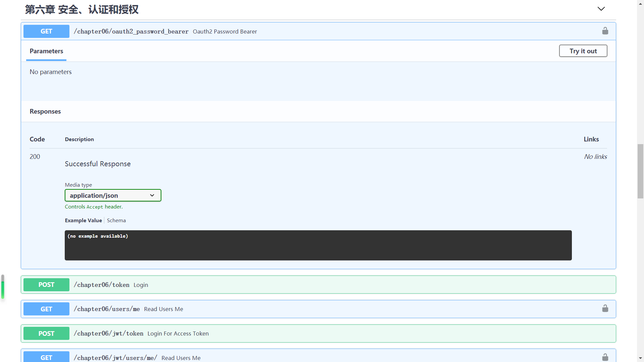Click the lock icon on GET users/me
This screenshot has width=644, height=362.
pyautogui.click(x=605, y=308)
